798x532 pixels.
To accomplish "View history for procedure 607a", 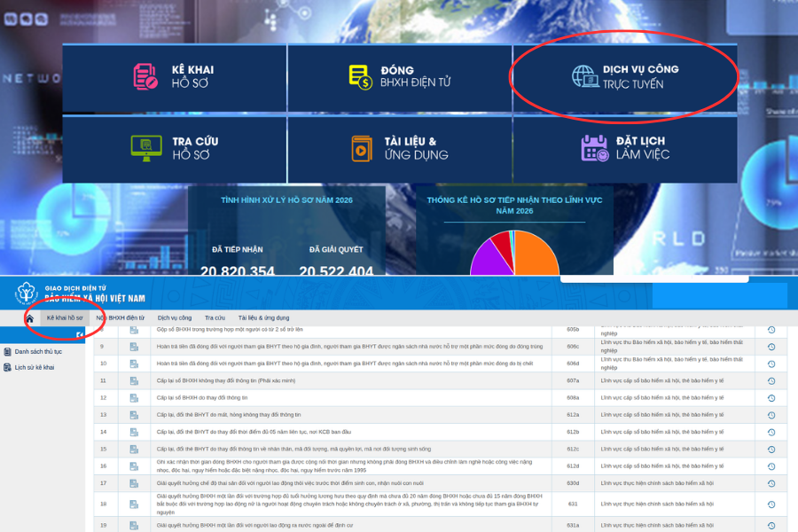I will [x=771, y=380].
